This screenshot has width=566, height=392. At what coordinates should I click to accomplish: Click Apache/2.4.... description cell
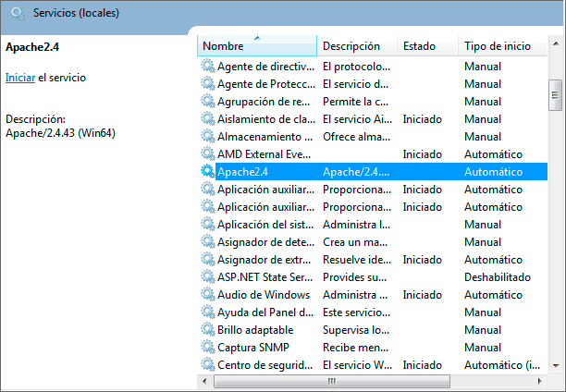pos(356,172)
